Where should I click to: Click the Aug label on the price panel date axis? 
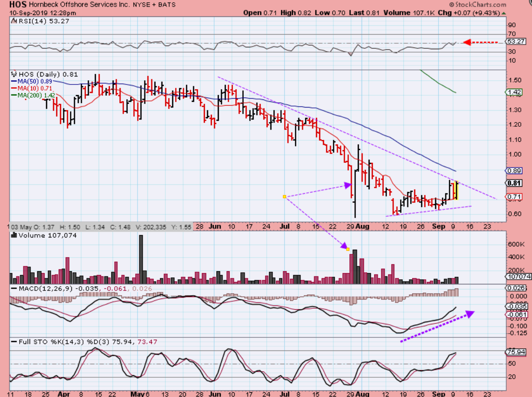click(362, 227)
